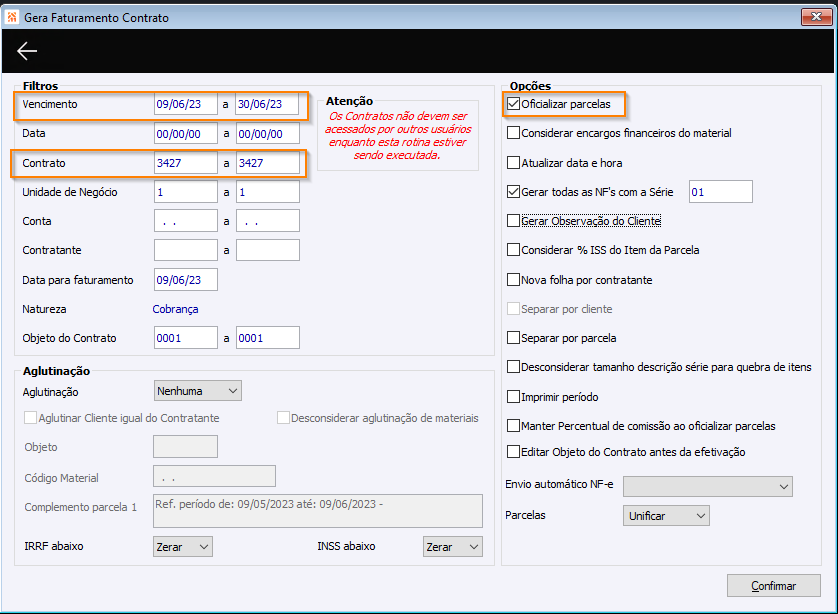
Task: Click the Data para faturamento label
Action: pos(78,280)
